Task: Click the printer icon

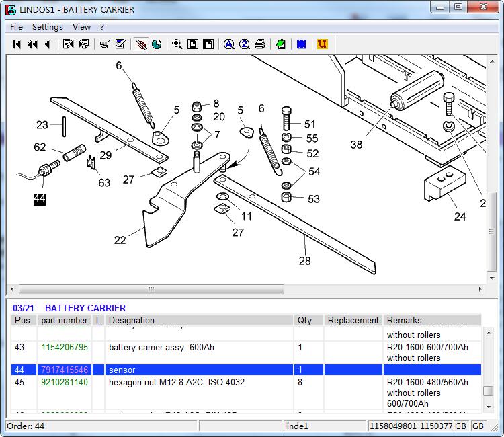Action: [260, 44]
